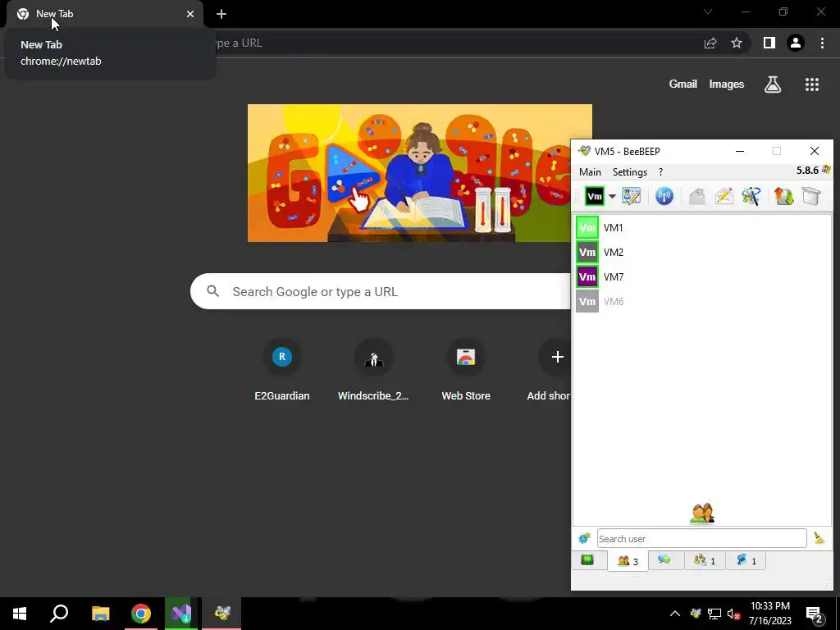840x630 pixels.
Task: Click the network tray icon
Action: (x=714, y=614)
